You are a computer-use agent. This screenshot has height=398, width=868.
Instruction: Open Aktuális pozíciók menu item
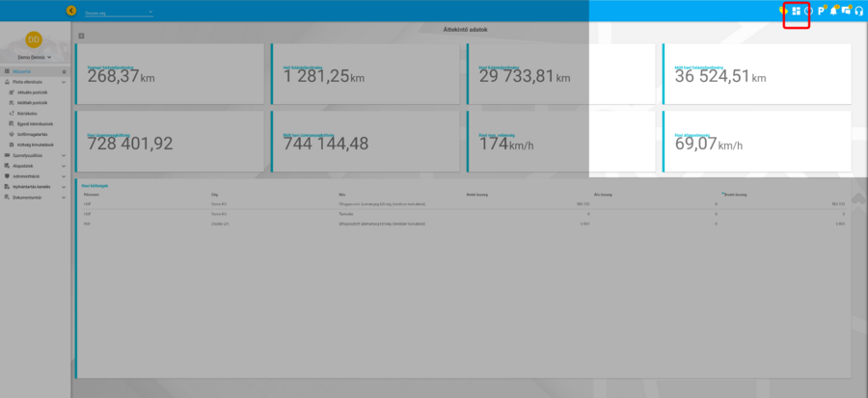[32, 93]
